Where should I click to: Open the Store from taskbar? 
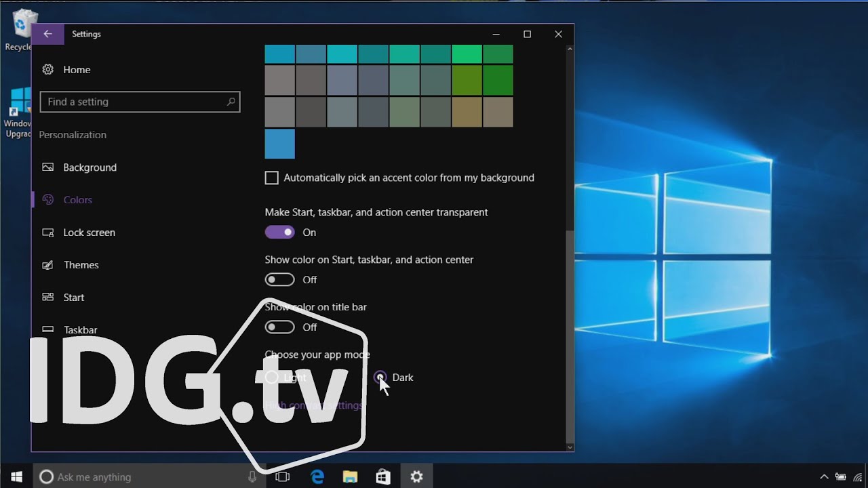coord(383,476)
